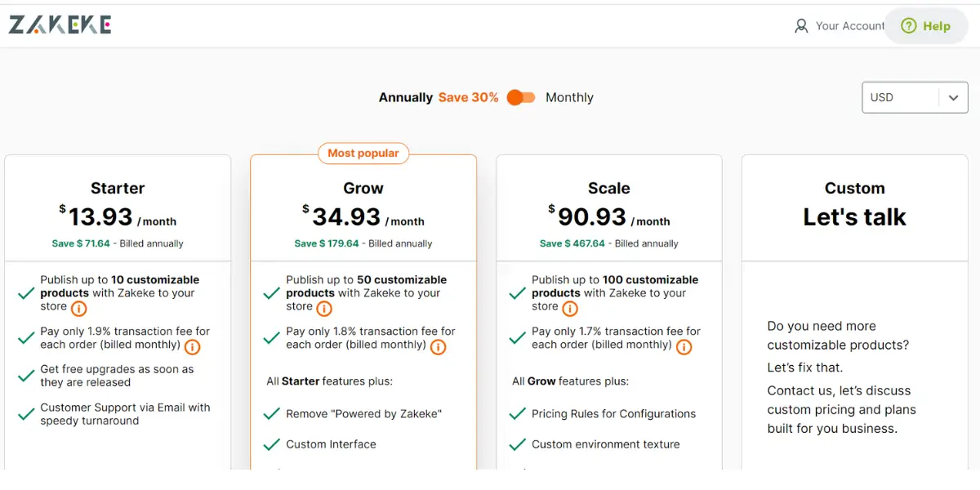
Task: Click info icon for Grow 1.8% transaction fee
Action: pyautogui.click(x=438, y=347)
